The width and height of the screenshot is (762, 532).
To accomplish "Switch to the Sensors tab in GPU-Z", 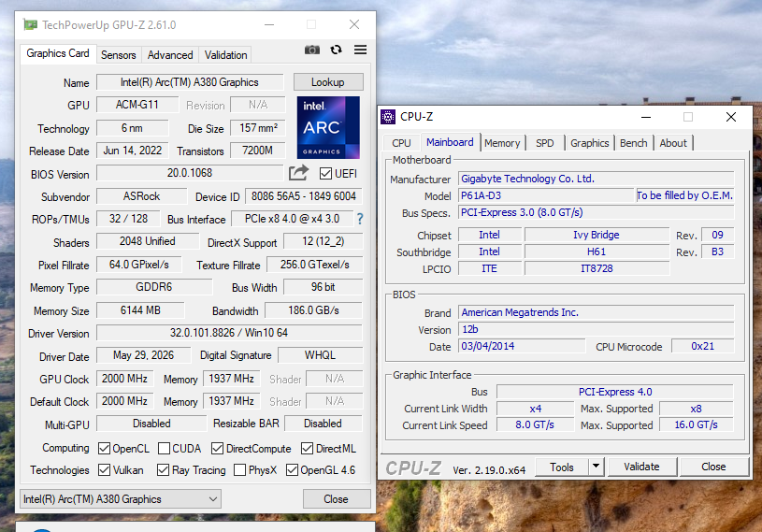I will click(118, 55).
